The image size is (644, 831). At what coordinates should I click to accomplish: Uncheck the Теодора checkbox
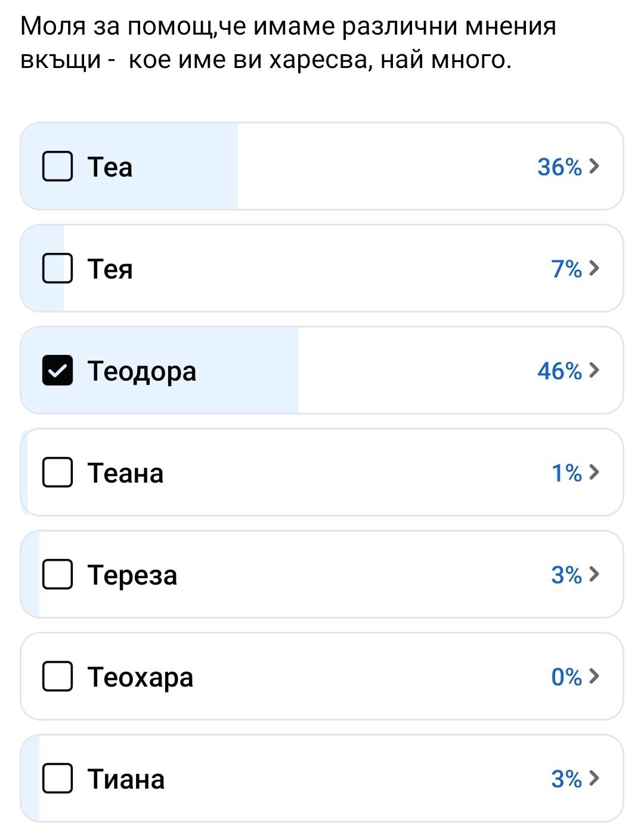pos(57,370)
